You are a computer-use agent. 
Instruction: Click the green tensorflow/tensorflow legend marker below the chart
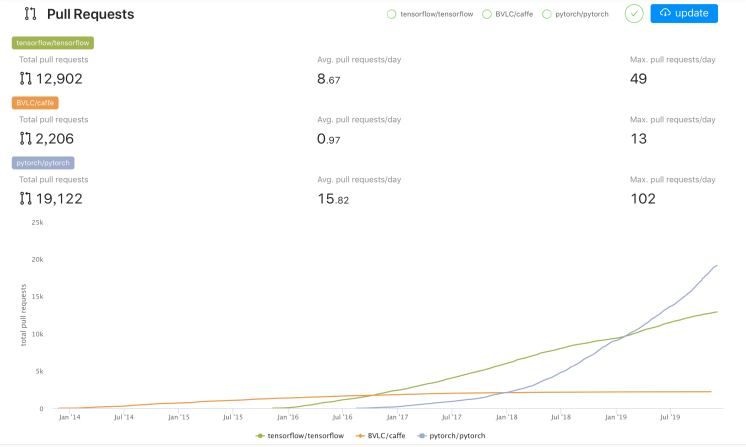(260, 436)
